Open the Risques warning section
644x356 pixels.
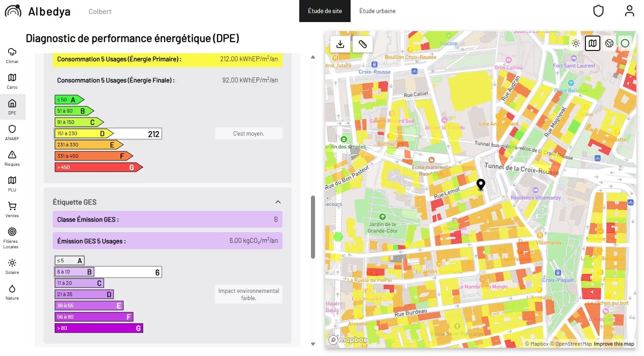12,158
